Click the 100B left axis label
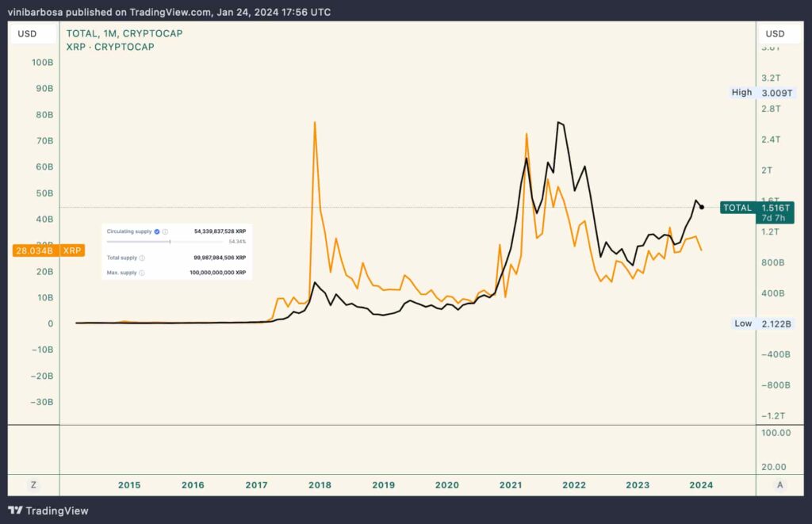812x524 pixels. [x=43, y=63]
